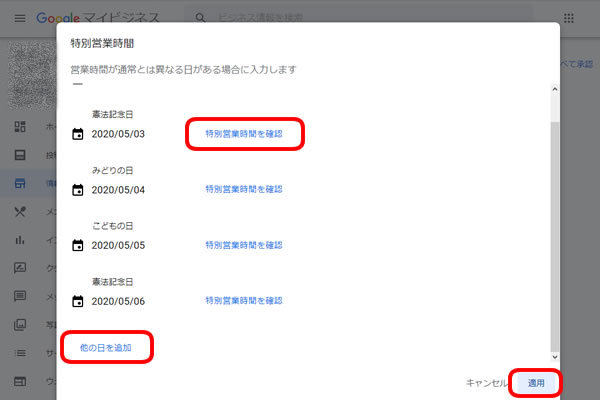
Task: Click calendar icon for 2020/05/03
Action: [77, 133]
